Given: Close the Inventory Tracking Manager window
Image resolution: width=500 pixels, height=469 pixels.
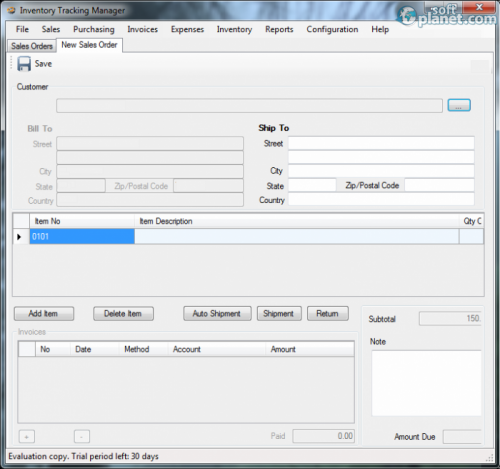Looking at the screenshot, I should [x=479, y=7].
